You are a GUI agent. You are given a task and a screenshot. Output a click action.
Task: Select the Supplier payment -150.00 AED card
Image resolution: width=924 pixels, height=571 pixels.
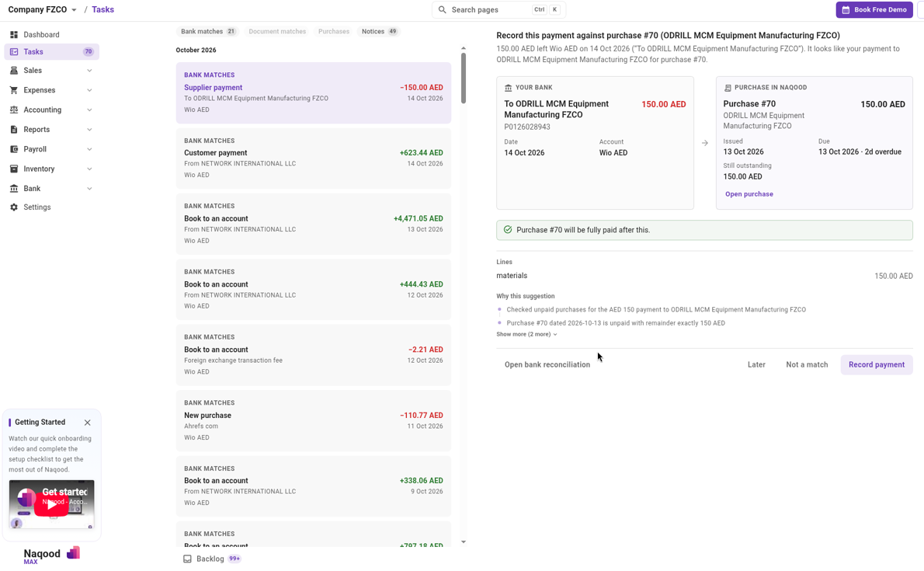[314, 92]
